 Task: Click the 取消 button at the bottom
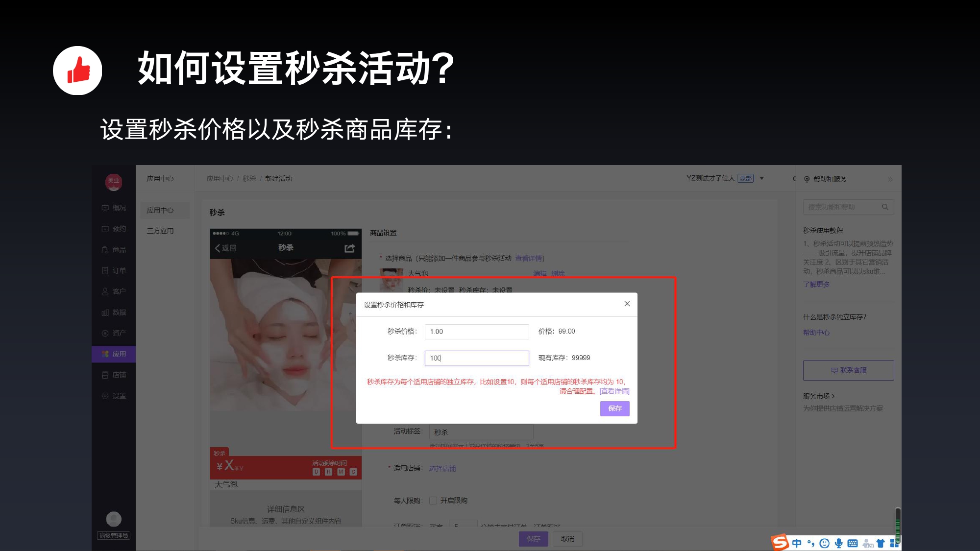(567, 539)
